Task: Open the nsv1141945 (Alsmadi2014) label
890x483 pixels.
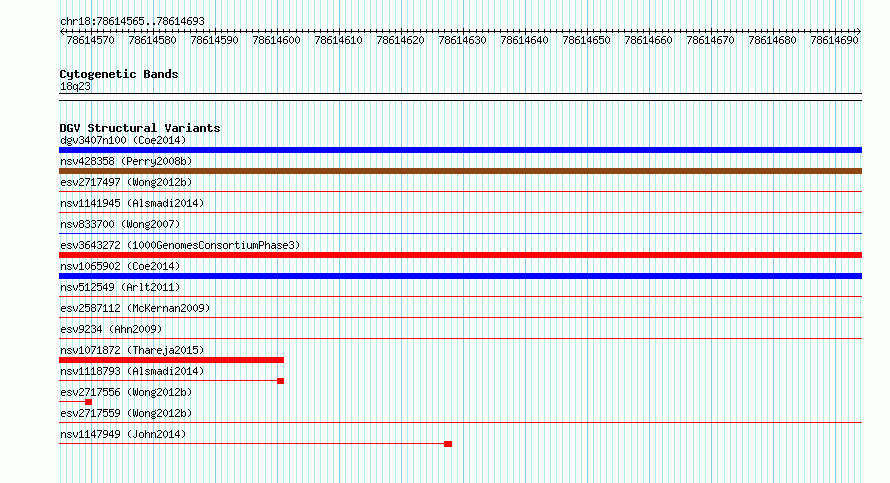Action: coord(132,203)
